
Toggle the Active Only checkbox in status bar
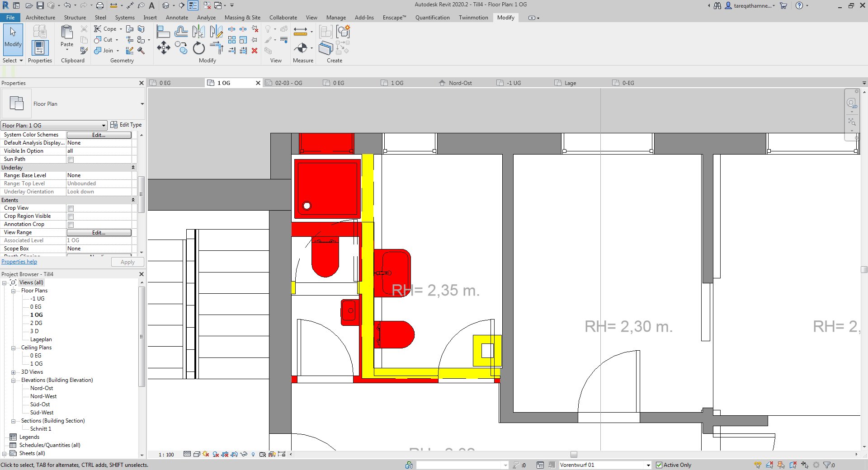pyautogui.click(x=659, y=465)
